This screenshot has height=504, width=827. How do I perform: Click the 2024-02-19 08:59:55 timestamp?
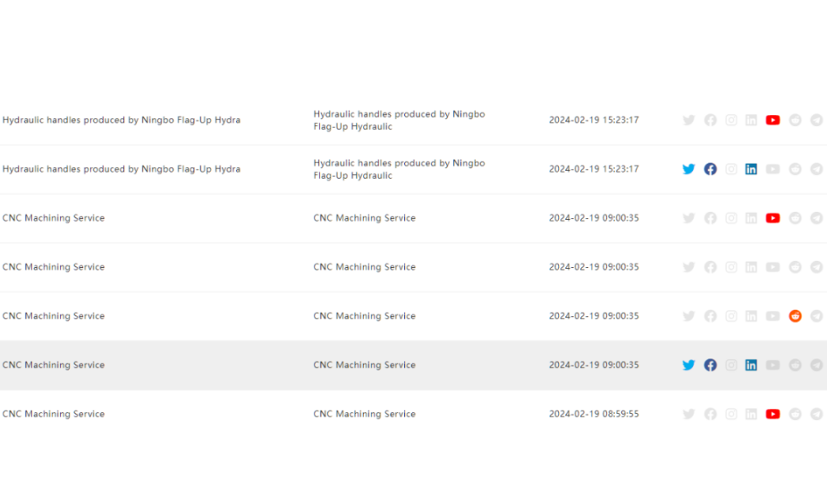coord(594,415)
